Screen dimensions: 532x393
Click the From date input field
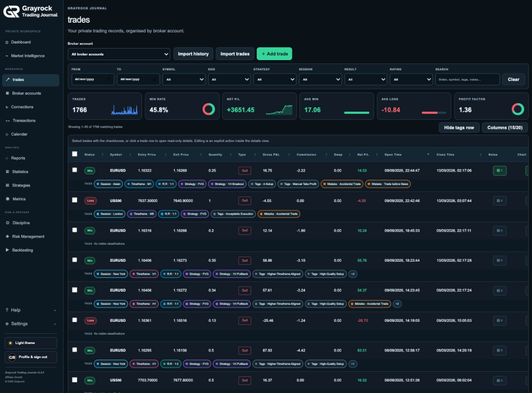[93, 80]
